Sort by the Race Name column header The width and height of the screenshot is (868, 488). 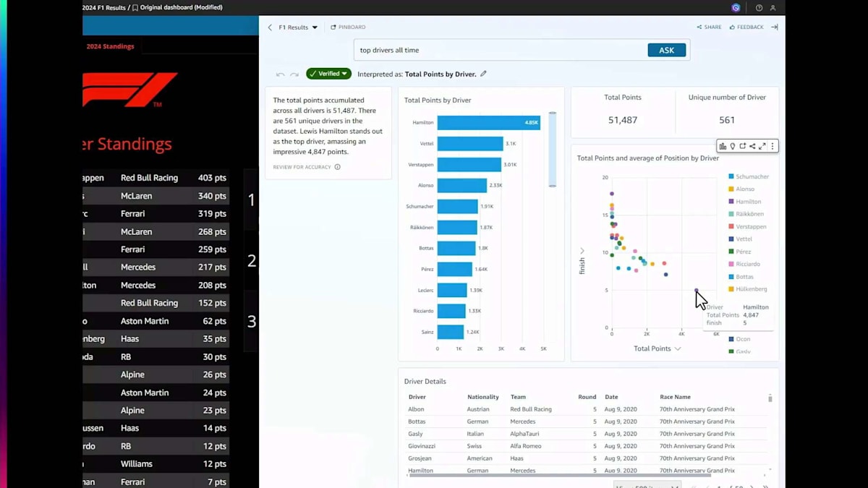(675, 397)
